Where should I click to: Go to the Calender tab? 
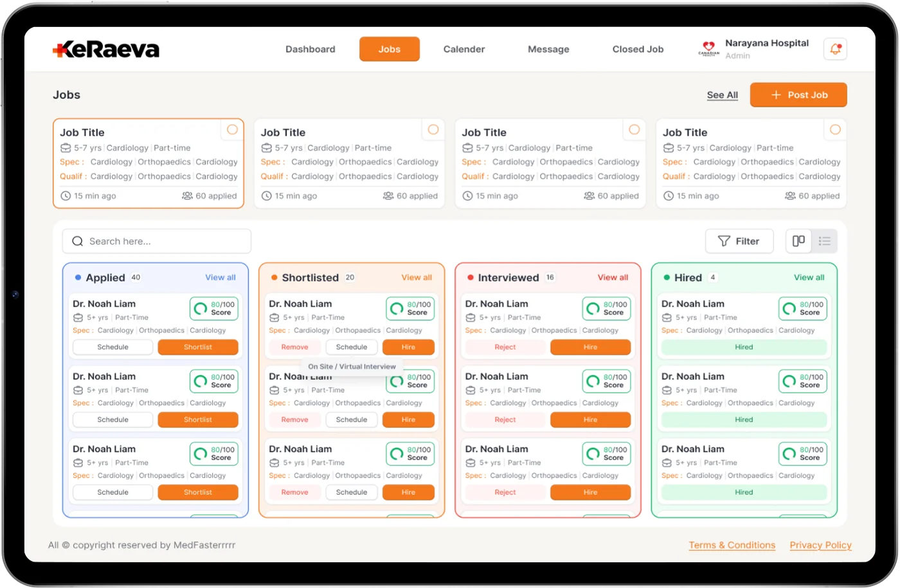(464, 49)
